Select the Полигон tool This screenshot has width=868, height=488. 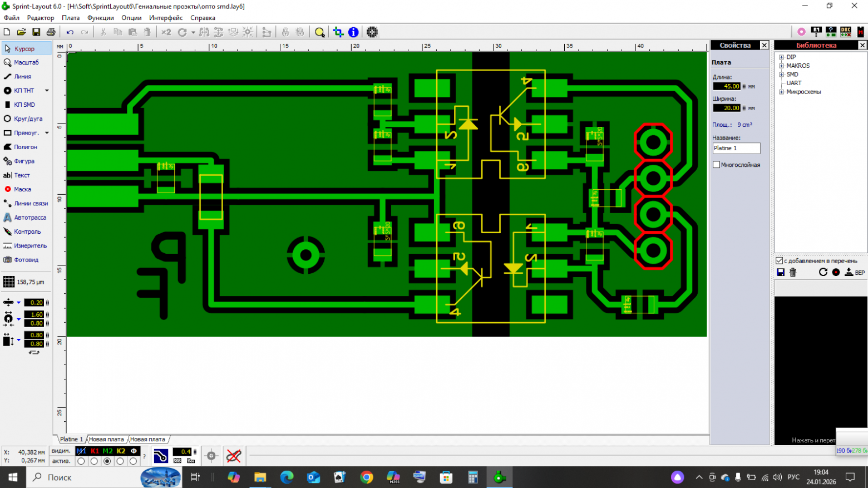(27, 147)
